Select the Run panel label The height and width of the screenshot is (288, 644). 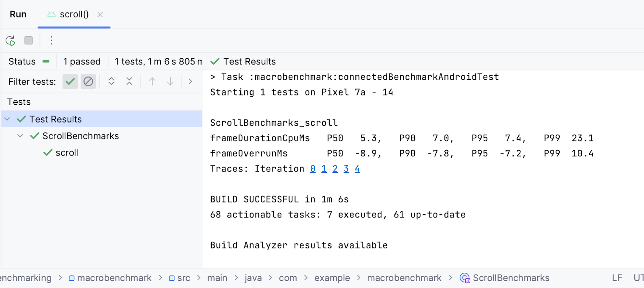pyautogui.click(x=18, y=15)
